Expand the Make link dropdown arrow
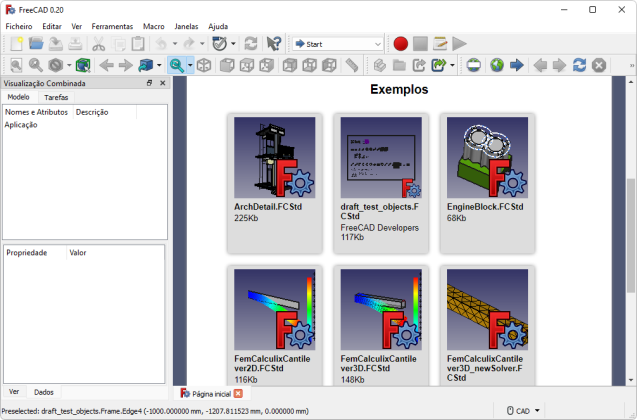This screenshot has height=420, width=637. pyautogui.click(x=452, y=65)
